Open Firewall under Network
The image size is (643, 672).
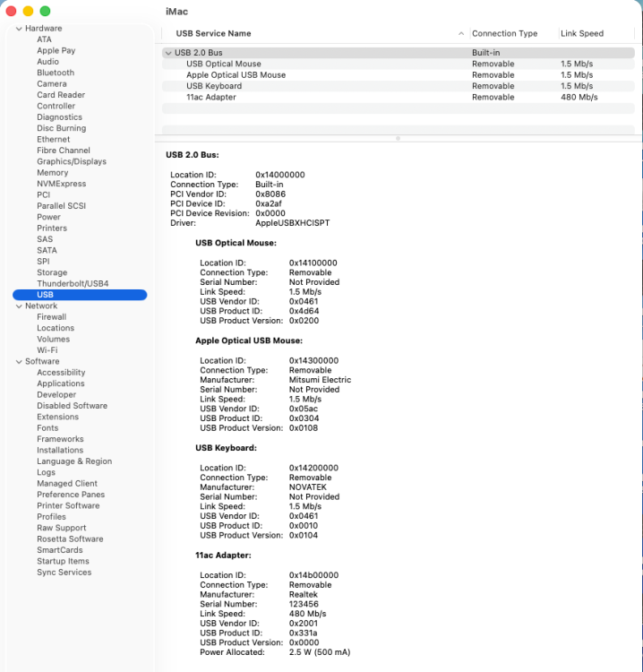(51, 317)
